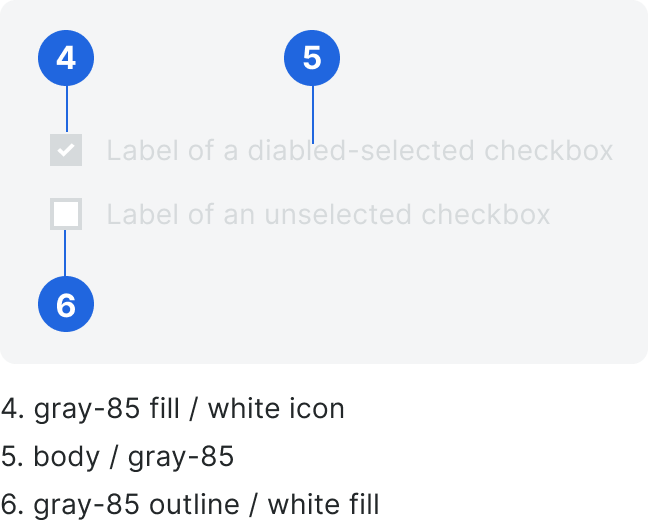
Task: Click the white checkmark icon in gray box
Action: pos(66,150)
